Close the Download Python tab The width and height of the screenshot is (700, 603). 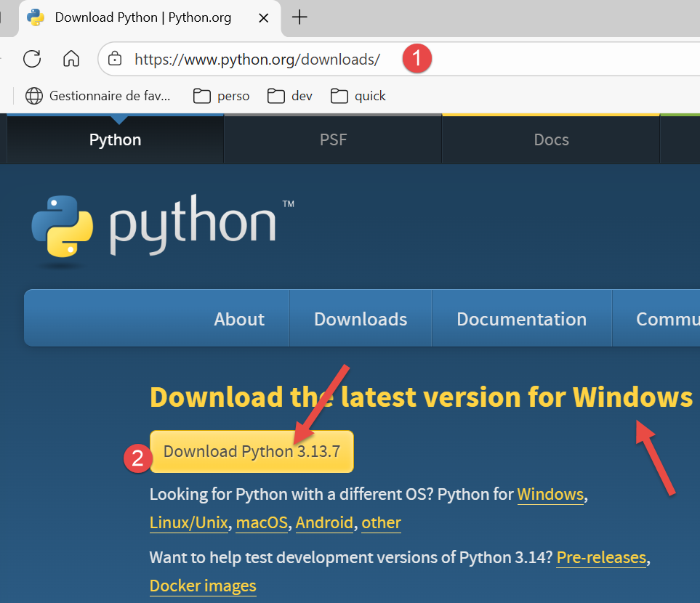click(x=265, y=17)
